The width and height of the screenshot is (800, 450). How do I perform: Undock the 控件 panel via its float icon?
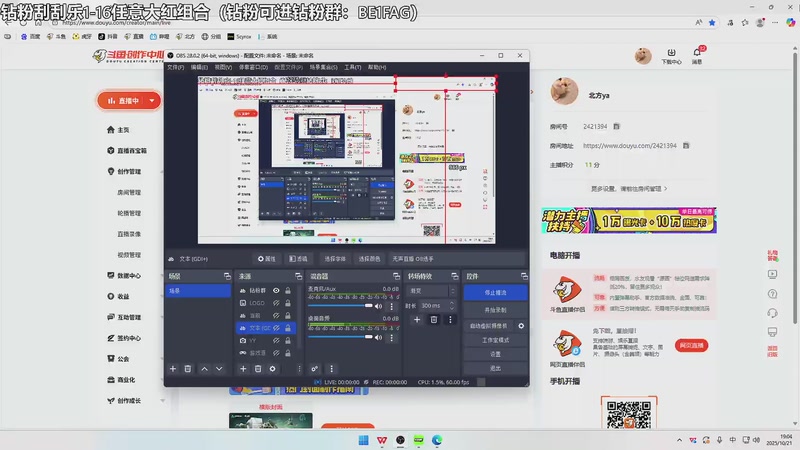(524, 276)
